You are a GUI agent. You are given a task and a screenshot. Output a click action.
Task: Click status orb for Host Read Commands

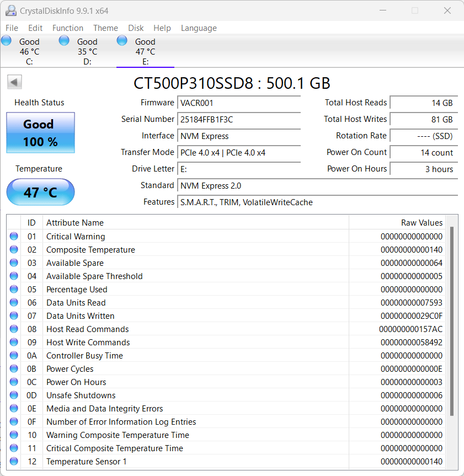coord(14,329)
